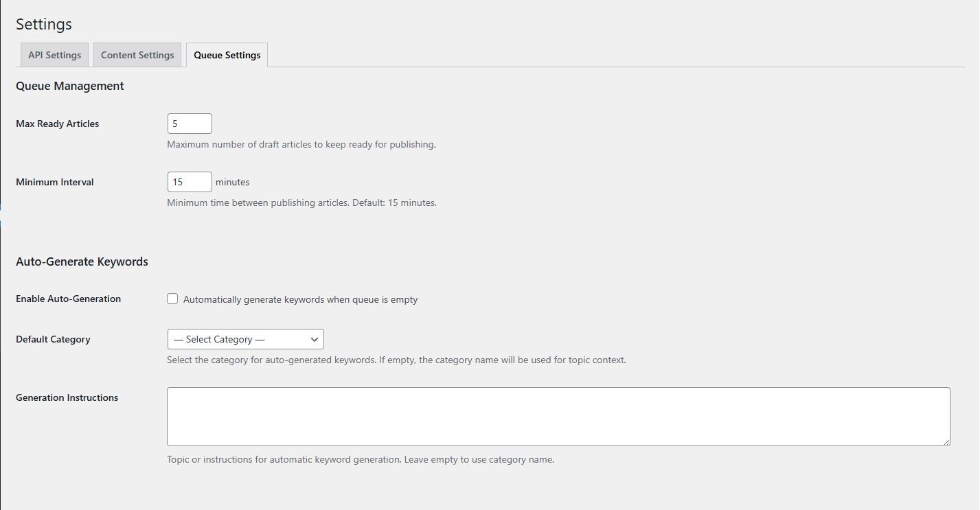The image size is (980, 510).
Task: Click the Max Ready Articles label
Action: point(57,124)
